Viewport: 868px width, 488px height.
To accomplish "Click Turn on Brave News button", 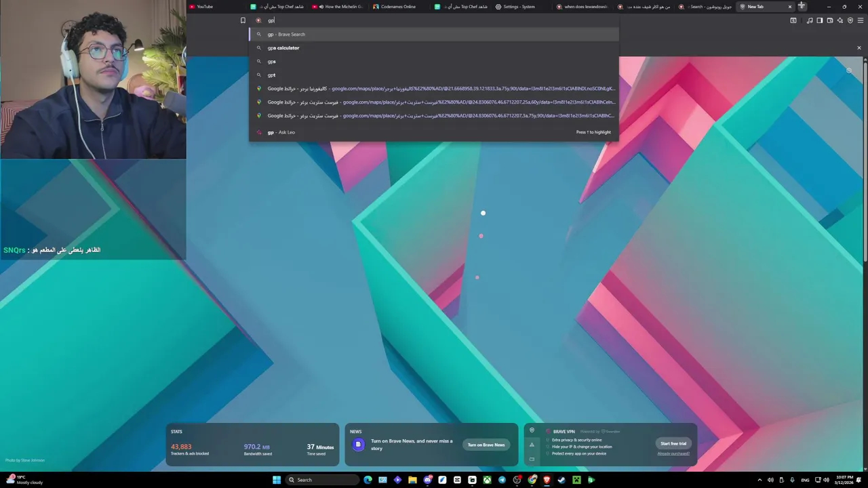I will coord(486,445).
